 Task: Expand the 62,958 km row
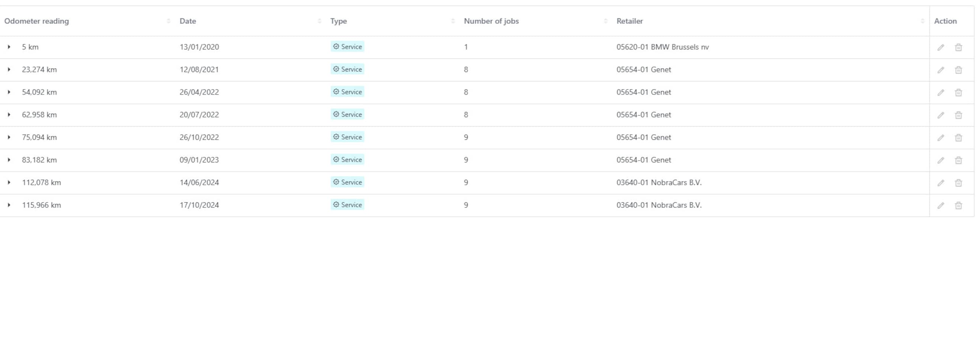click(9, 115)
